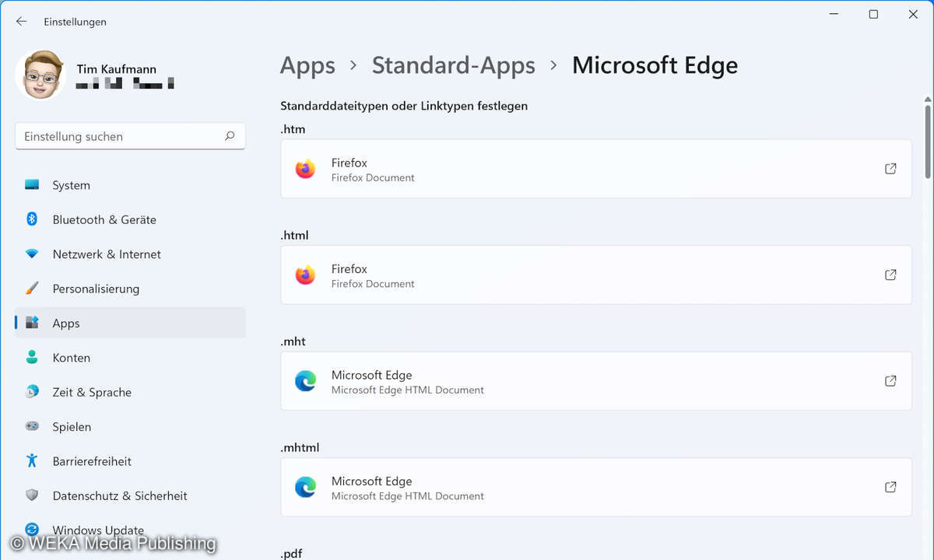The width and height of the screenshot is (934, 560).
Task: Minimize the Einstellungen window
Action: [x=834, y=15]
